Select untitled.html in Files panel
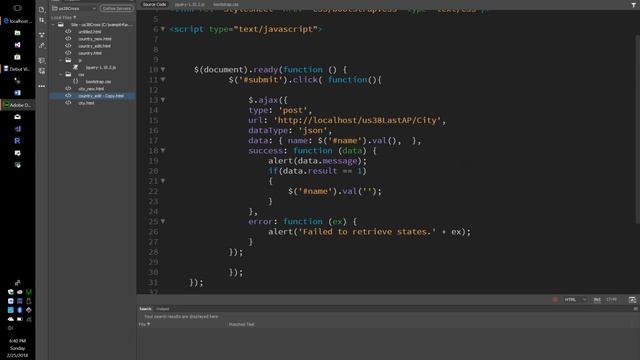The width and height of the screenshot is (640, 360). pos(90,31)
